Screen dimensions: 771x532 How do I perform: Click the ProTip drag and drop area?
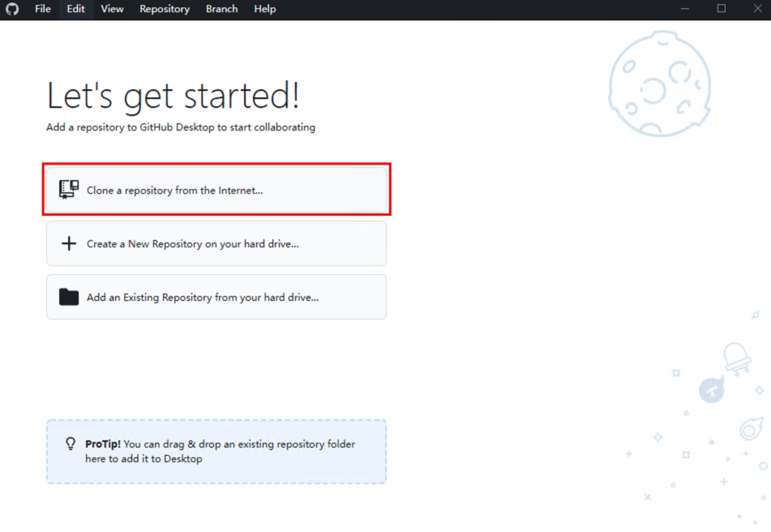coord(216,451)
